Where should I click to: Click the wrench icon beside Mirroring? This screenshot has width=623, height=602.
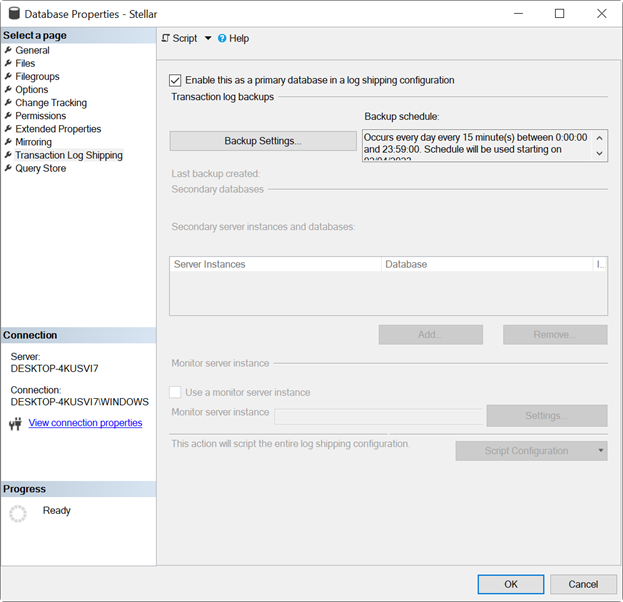[x=8, y=142]
